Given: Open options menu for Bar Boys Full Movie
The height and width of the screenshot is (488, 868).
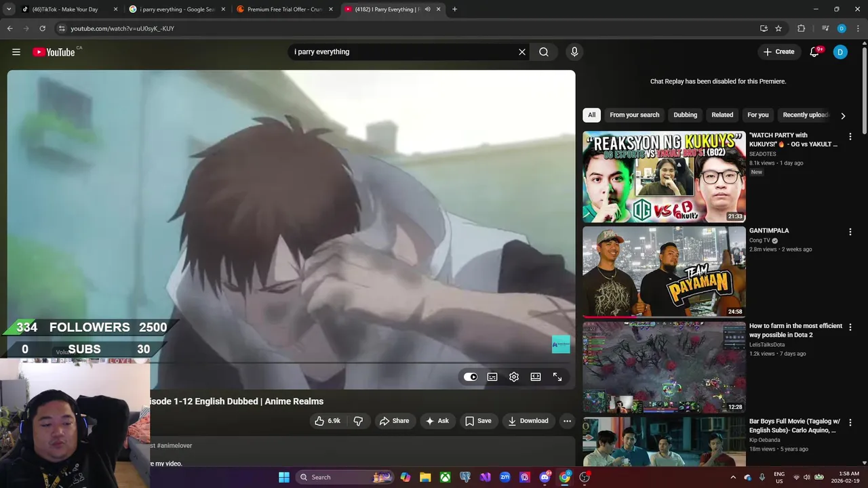Looking at the screenshot, I should (850, 422).
